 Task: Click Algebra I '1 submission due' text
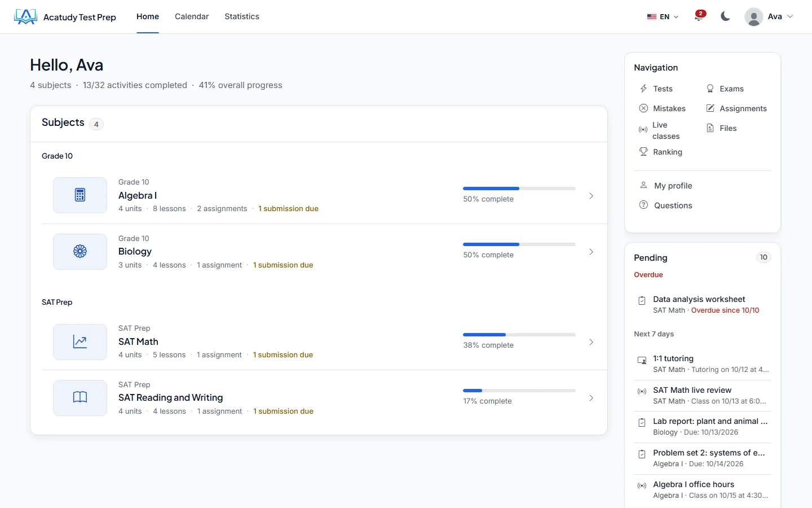[x=288, y=209]
